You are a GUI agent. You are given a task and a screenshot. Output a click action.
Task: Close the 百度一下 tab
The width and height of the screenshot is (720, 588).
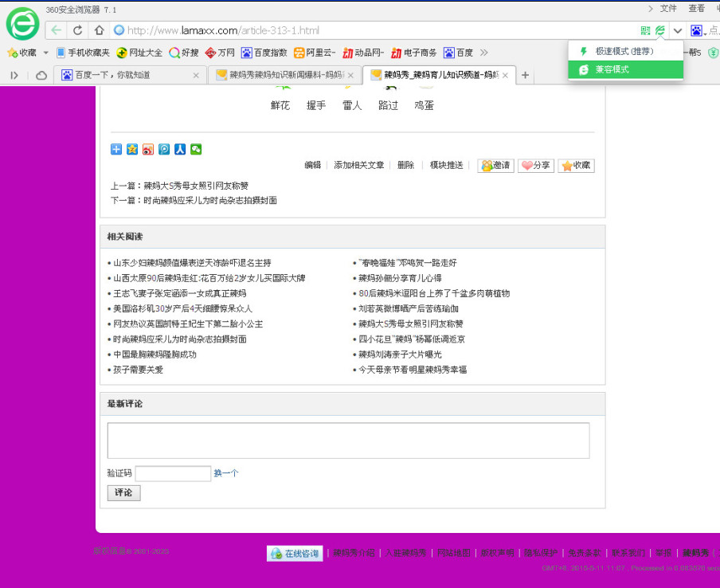pos(196,75)
